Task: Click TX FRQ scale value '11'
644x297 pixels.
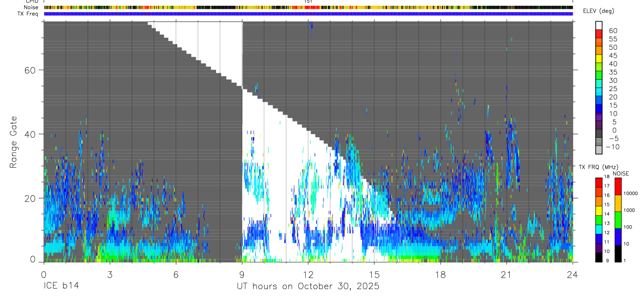Action: point(607,242)
